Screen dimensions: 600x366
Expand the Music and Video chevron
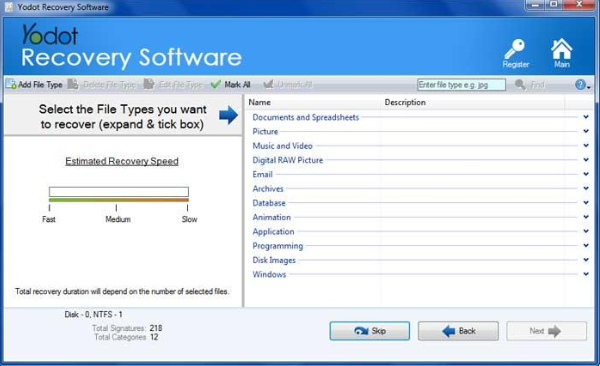pyautogui.click(x=586, y=145)
